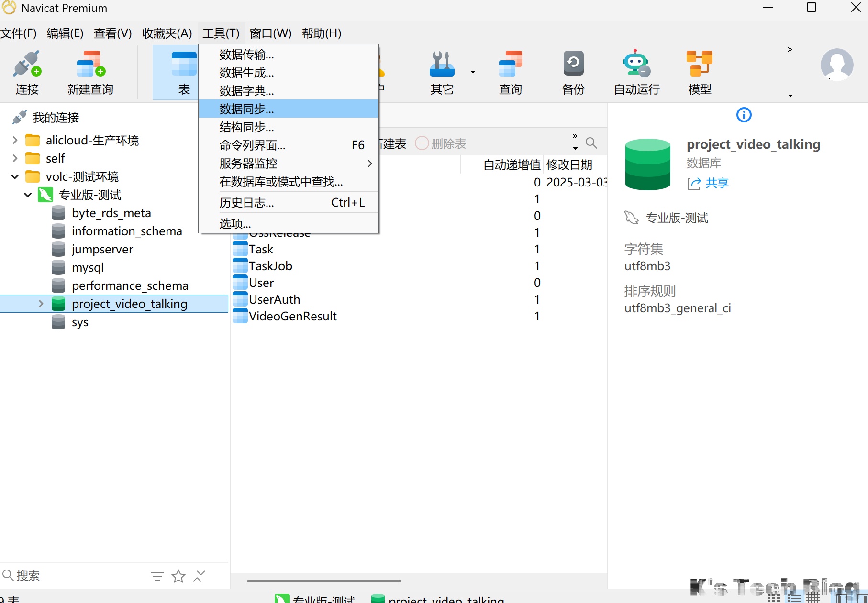
Task: Click the info icon in right panel
Action: pyautogui.click(x=744, y=115)
